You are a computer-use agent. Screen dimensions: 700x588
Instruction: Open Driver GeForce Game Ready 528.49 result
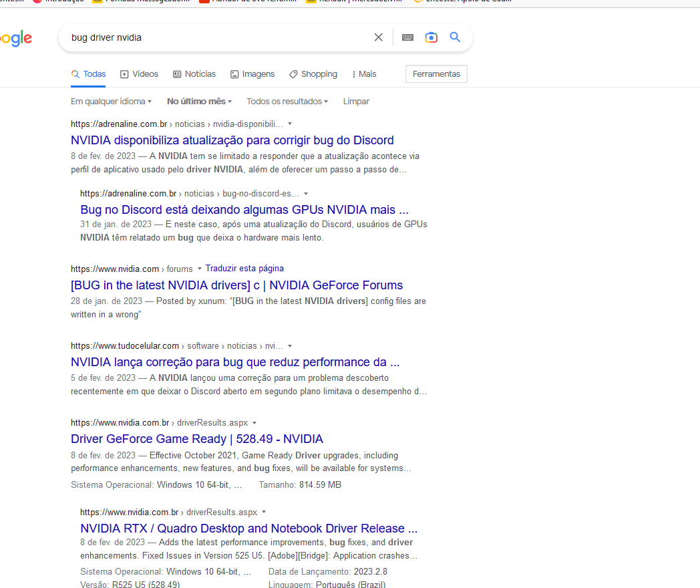click(x=197, y=439)
